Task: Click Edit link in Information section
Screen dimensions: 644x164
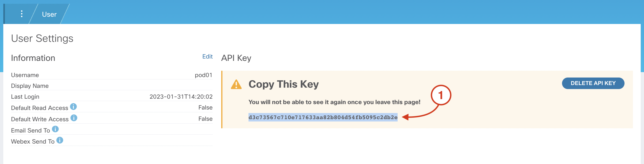Action: point(207,56)
